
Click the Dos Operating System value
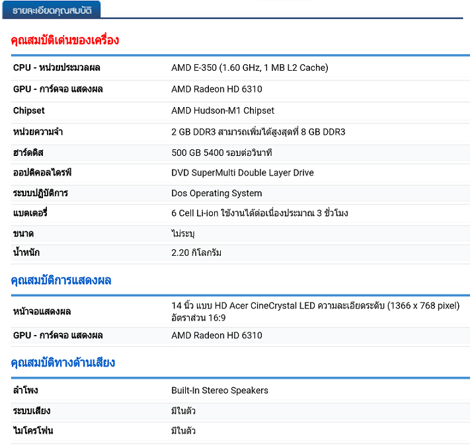pyautogui.click(x=216, y=193)
